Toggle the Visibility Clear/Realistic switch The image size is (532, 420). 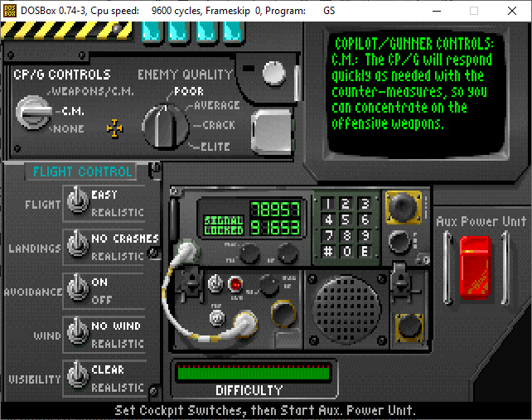coord(78,374)
